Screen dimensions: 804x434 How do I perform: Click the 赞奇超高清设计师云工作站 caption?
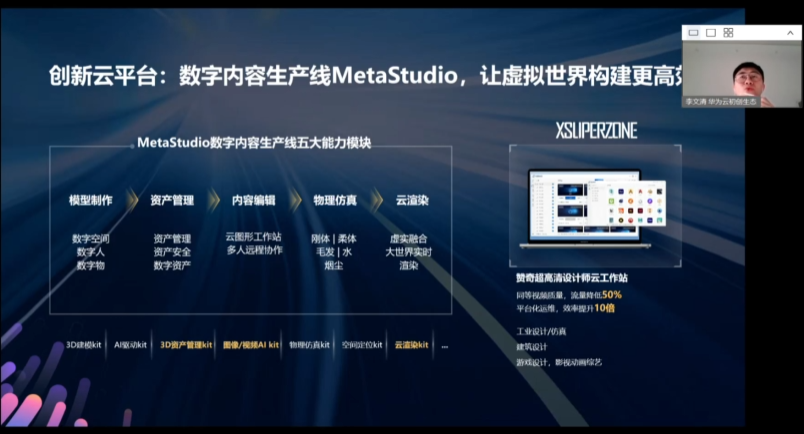click(x=572, y=278)
